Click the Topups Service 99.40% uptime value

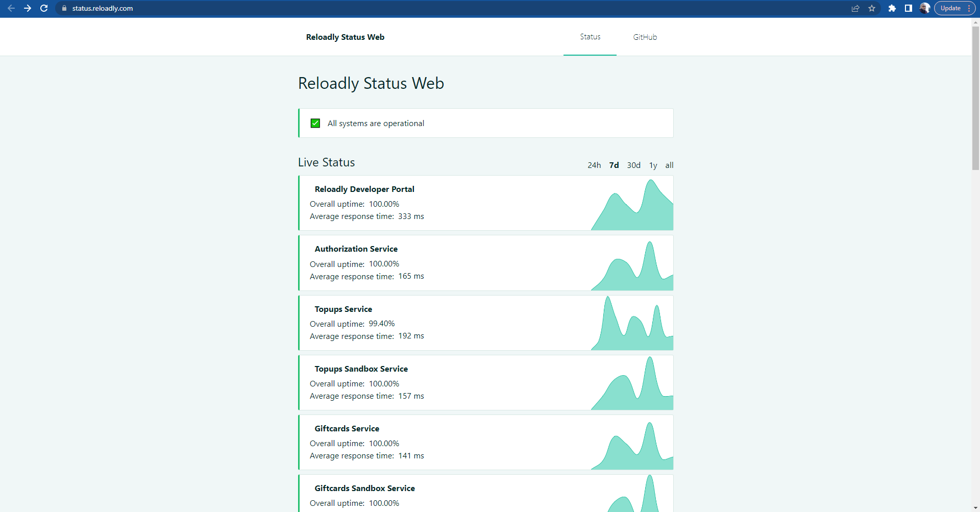point(382,324)
